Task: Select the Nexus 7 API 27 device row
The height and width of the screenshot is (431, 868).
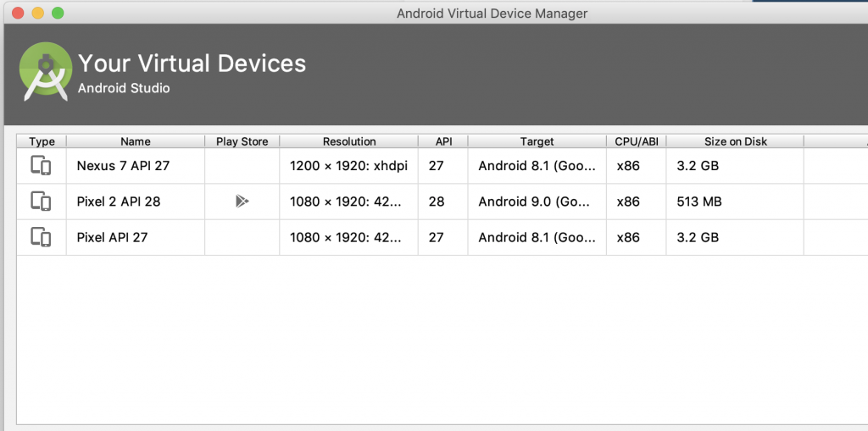Action: (x=123, y=166)
